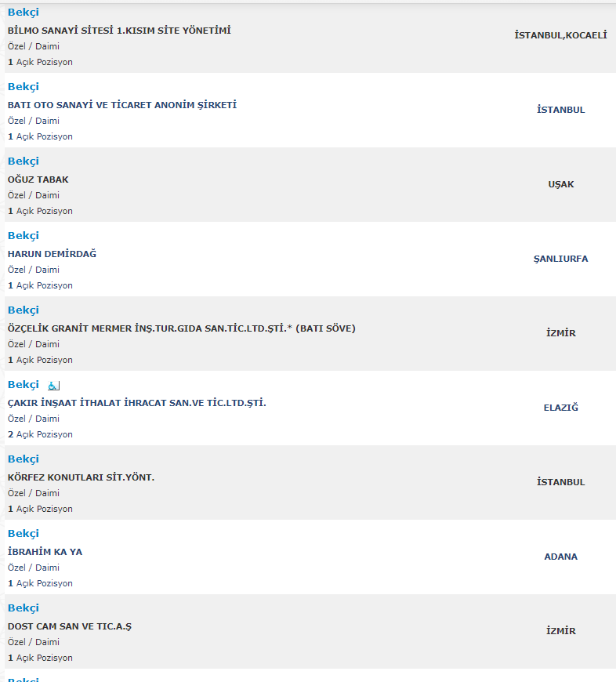Open the Bekçi link above OĞUZ TABAK
This screenshot has height=682, width=616.
(24, 161)
